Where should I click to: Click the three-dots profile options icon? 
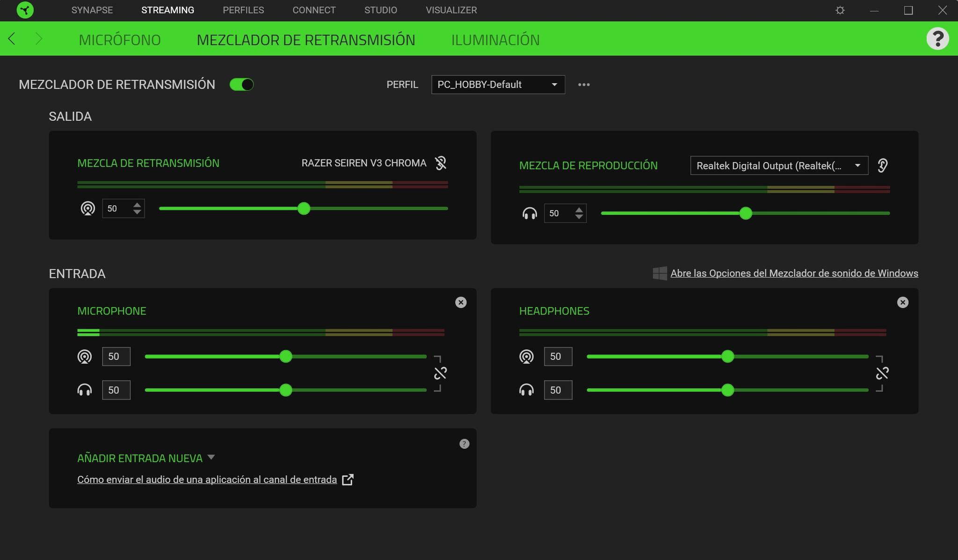click(x=583, y=85)
